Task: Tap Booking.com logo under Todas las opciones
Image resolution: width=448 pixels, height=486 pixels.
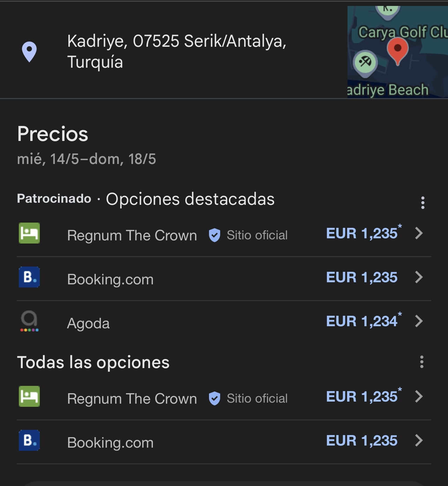Action: tap(29, 440)
